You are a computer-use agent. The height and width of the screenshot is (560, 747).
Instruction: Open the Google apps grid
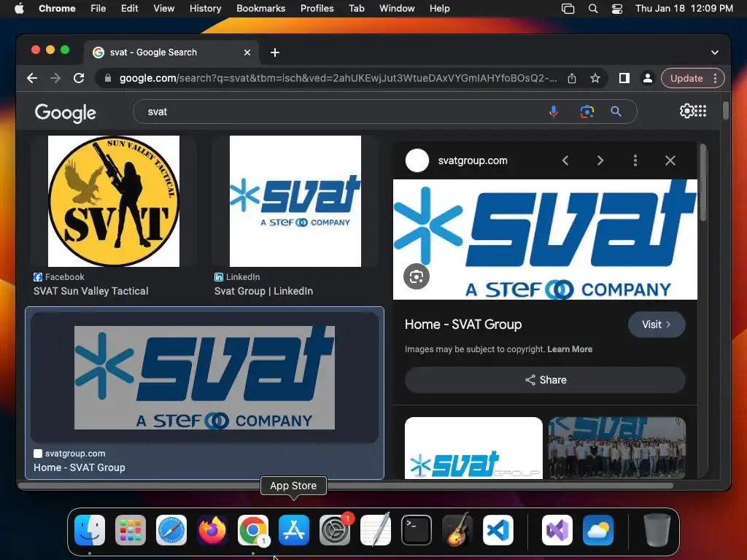pos(700,111)
